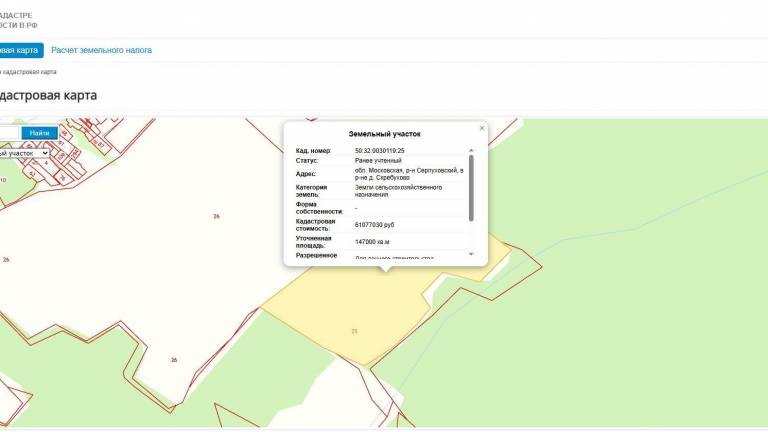This screenshot has width=768, height=432.
Task: Close the Земельный участок info popup
Action: tap(481, 128)
